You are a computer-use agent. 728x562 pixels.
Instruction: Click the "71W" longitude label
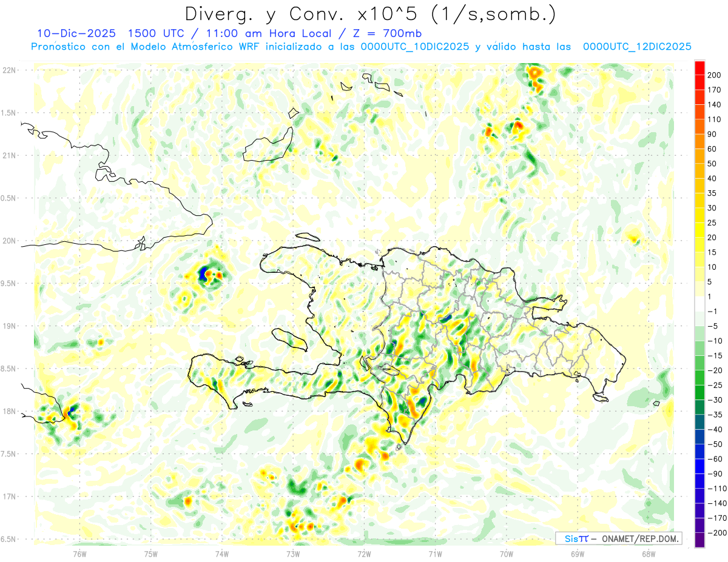coord(435,554)
